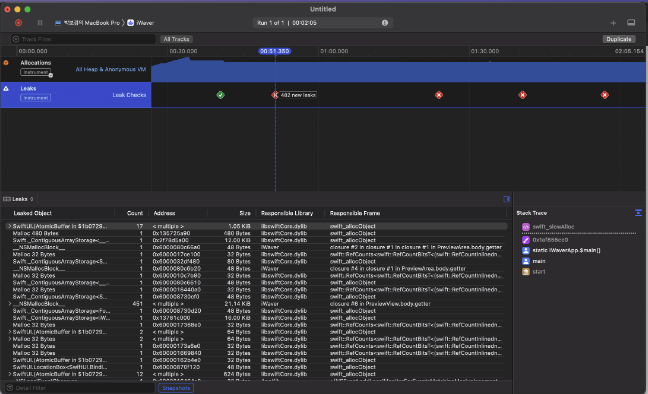
Task: Sort by Responsible Library column
Action: 287,213
